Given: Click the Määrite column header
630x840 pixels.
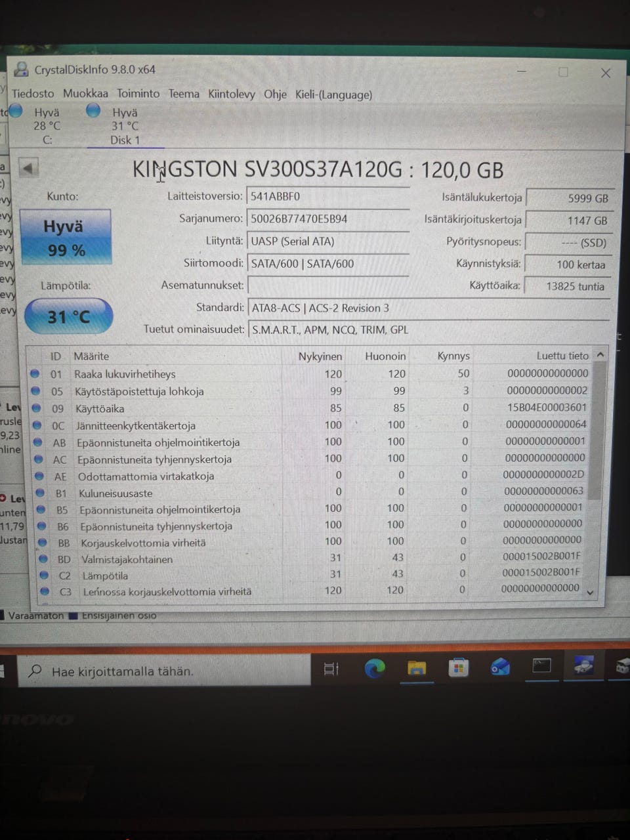Looking at the screenshot, I should 91,356.
